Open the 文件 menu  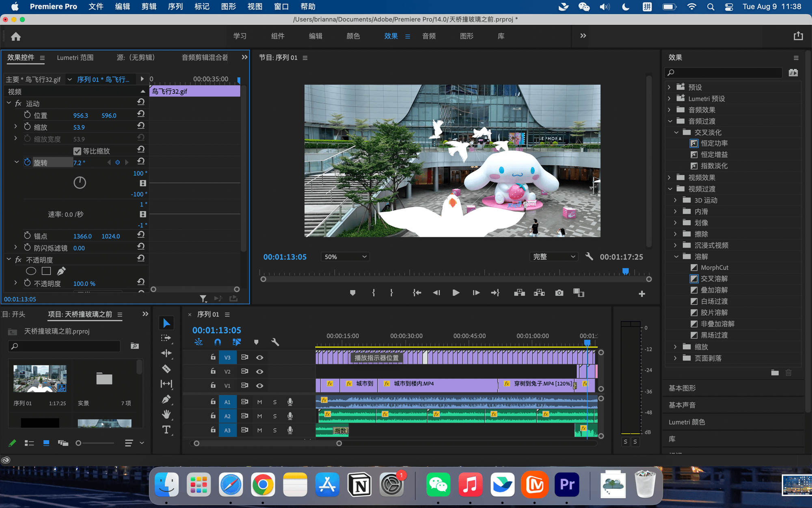(96, 7)
